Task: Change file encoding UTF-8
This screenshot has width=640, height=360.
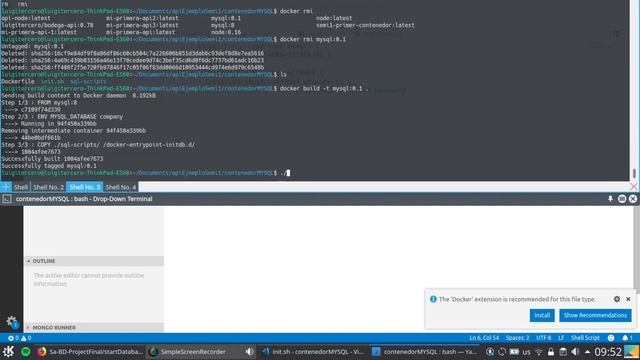Action: [543, 338]
